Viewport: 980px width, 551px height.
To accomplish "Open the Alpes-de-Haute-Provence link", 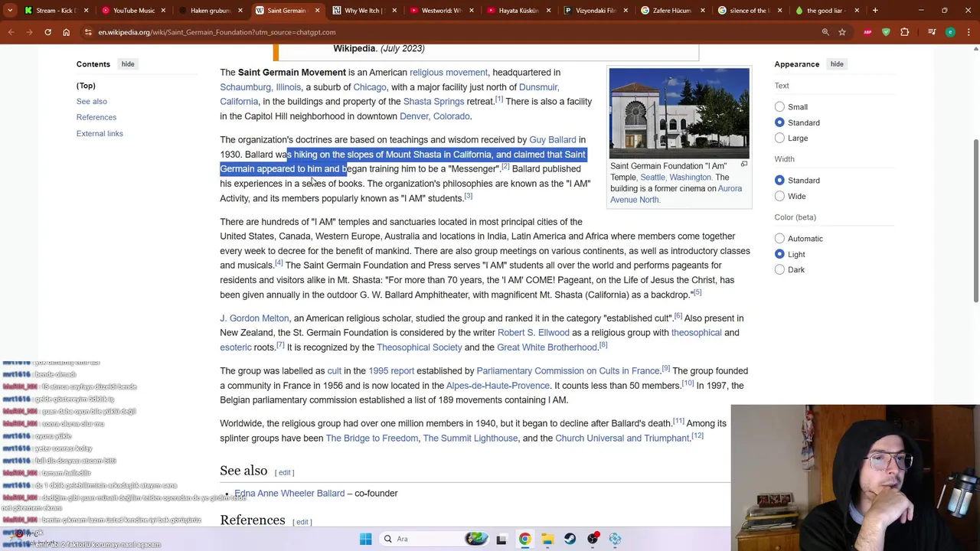I will pos(498,386).
